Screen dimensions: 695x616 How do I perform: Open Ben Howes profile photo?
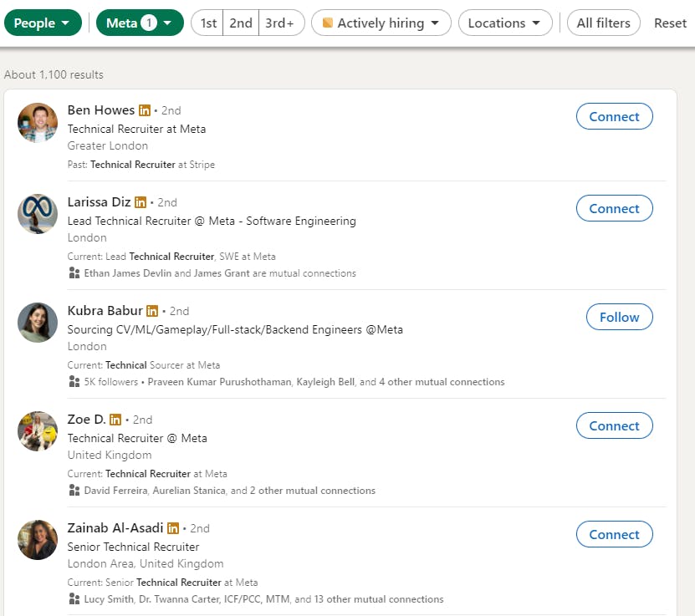coord(38,123)
